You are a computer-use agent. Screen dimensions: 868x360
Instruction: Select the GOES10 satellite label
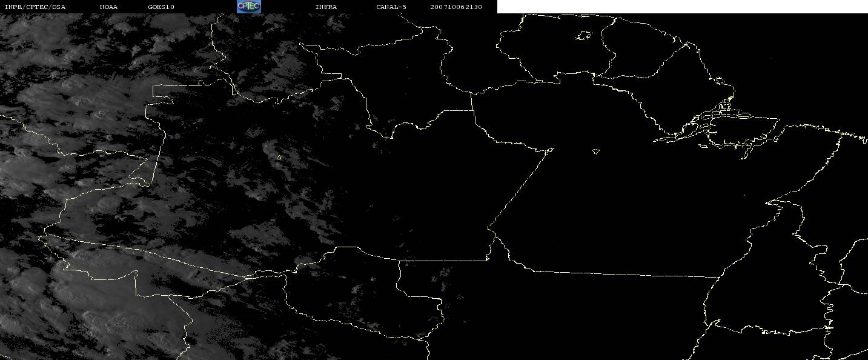(x=161, y=7)
